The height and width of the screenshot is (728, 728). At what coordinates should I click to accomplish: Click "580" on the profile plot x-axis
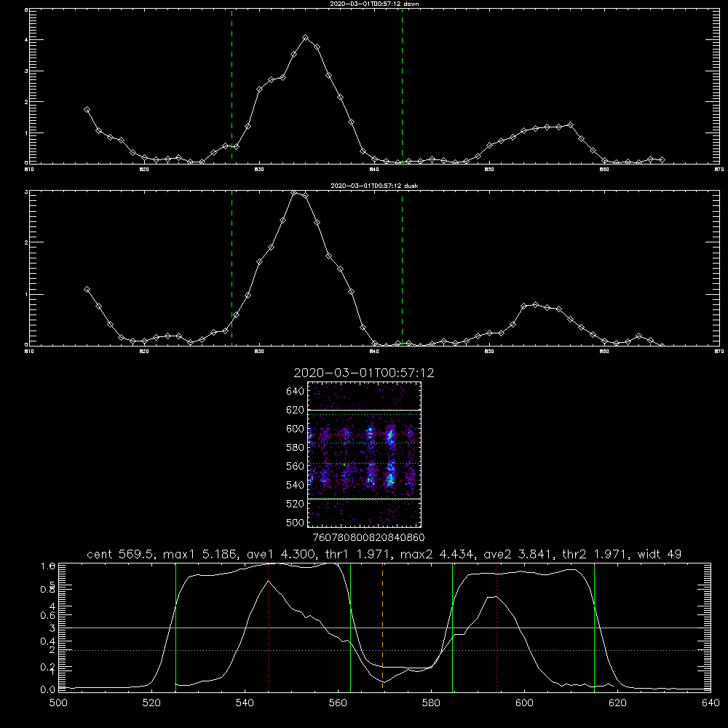431,703
